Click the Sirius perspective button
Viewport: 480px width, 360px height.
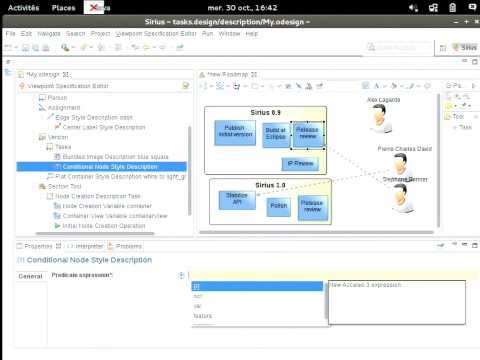pos(465,48)
